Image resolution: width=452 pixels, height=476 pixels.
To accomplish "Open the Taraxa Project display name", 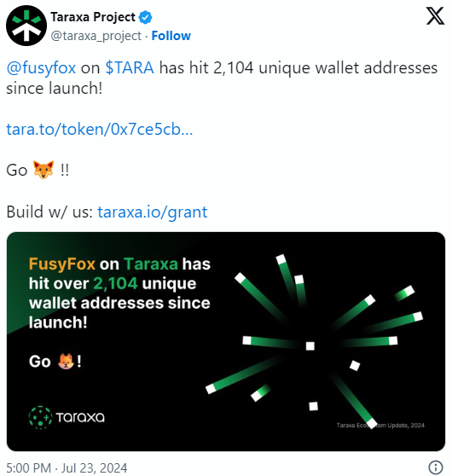I will (x=93, y=17).
